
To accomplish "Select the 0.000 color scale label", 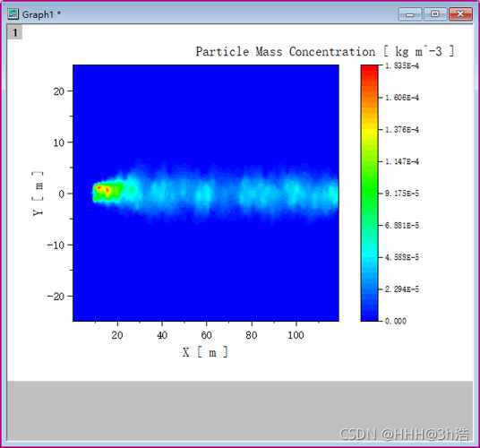I will 396,322.
